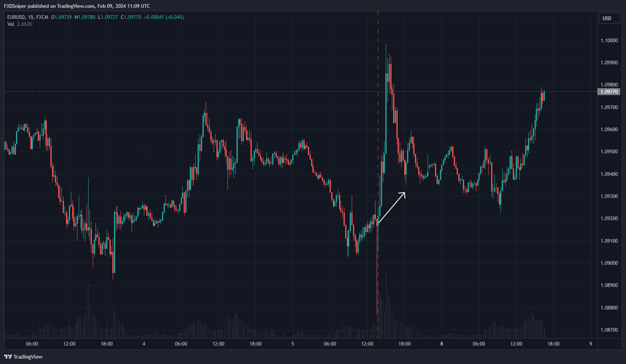Click the last candle at chart's right edge
The height and width of the screenshot is (364, 626).
click(x=544, y=97)
